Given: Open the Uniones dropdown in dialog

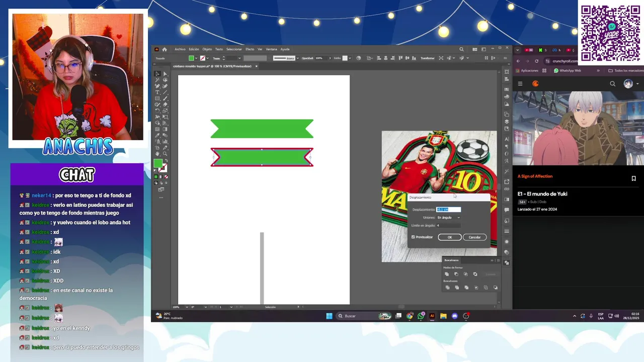Looking at the screenshot, I should [448, 218].
